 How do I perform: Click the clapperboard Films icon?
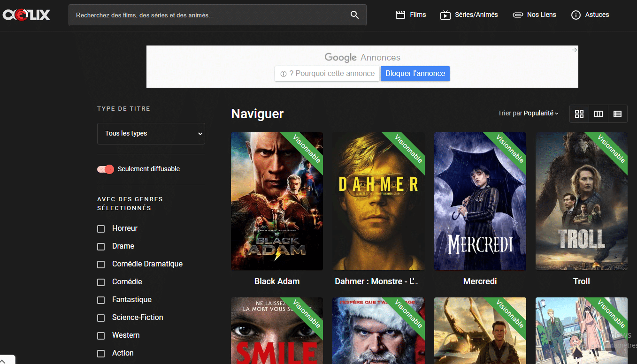pyautogui.click(x=400, y=15)
